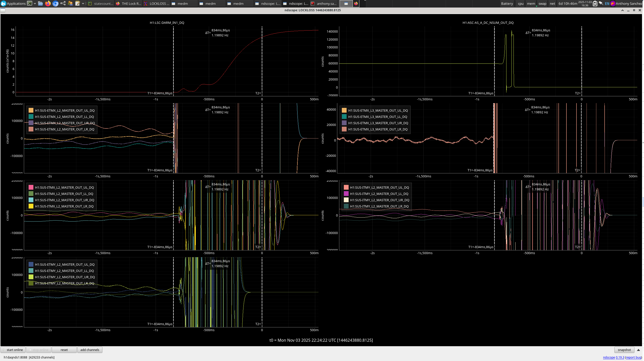Expand the arrow next to terminal launcher
The height and width of the screenshot is (361, 644).
(x=35, y=4)
